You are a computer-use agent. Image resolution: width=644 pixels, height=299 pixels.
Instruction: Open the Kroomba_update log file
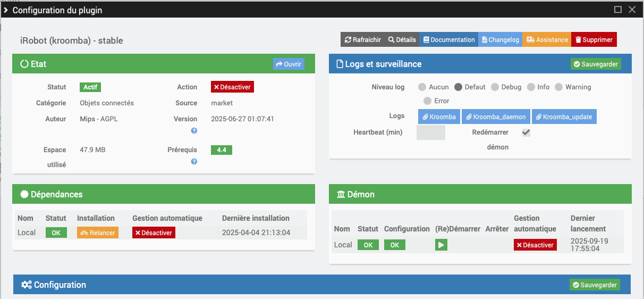tap(564, 117)
